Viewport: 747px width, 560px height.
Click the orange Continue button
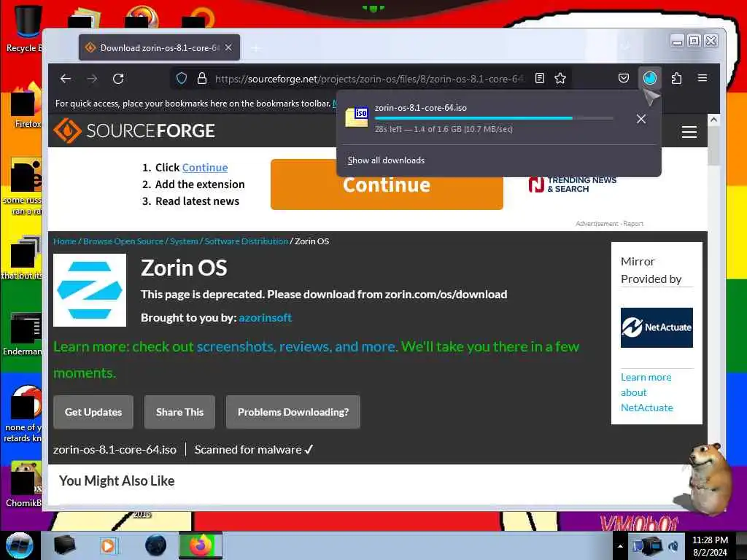click(387, 184)
